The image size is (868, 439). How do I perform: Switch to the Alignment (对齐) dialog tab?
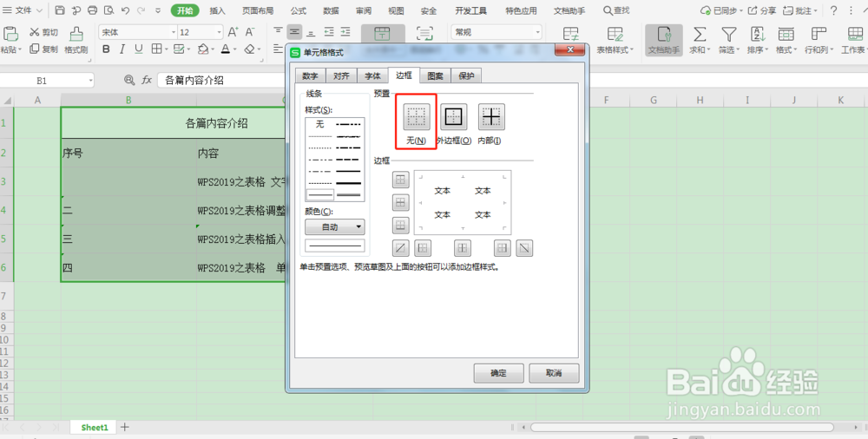tap(341, 75)
